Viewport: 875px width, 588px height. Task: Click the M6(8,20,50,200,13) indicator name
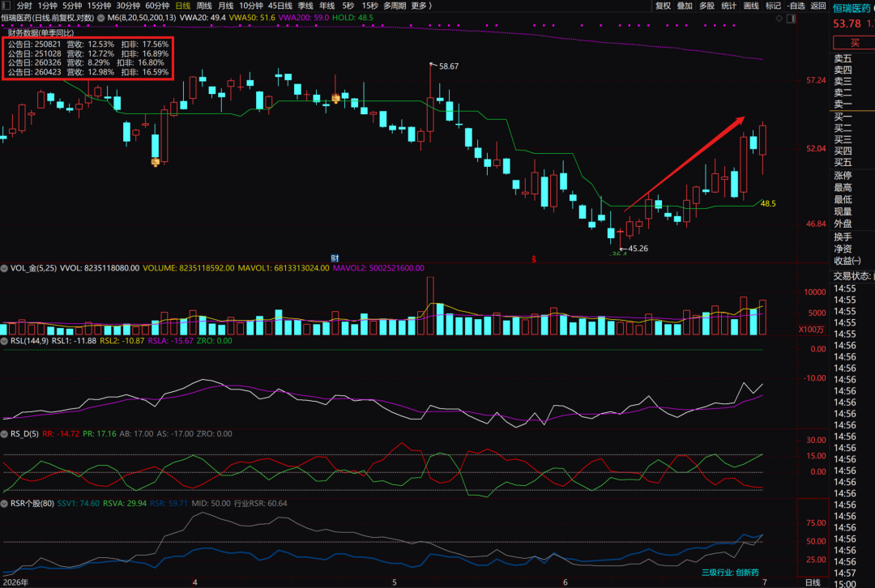pyautogui.click(x=142, y=18)
